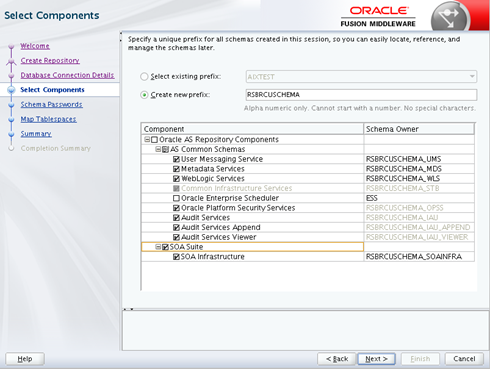Select the RSBRCUSCHEMA_IAU_VIEWER schema owner cell

[419, 237]
